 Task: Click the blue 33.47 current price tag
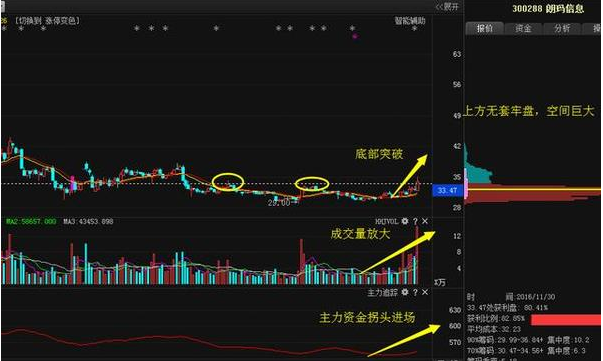tap(447, 190)
